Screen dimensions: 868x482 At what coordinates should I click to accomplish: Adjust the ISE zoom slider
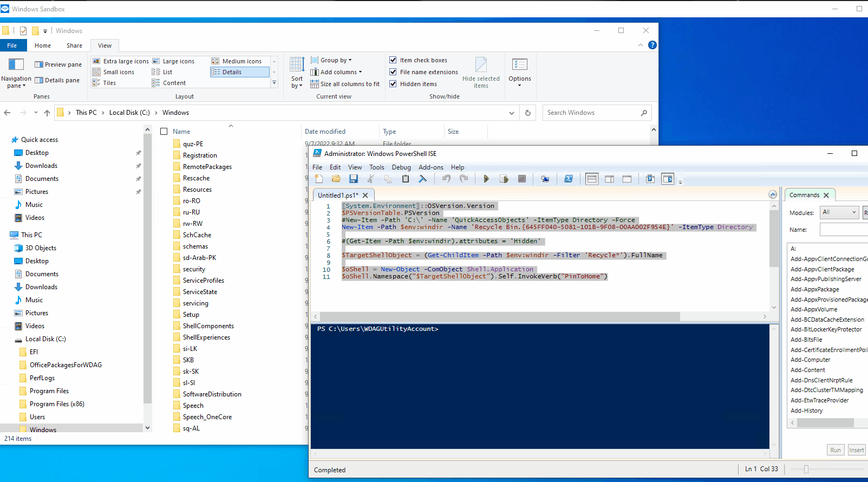coord(806,469)
